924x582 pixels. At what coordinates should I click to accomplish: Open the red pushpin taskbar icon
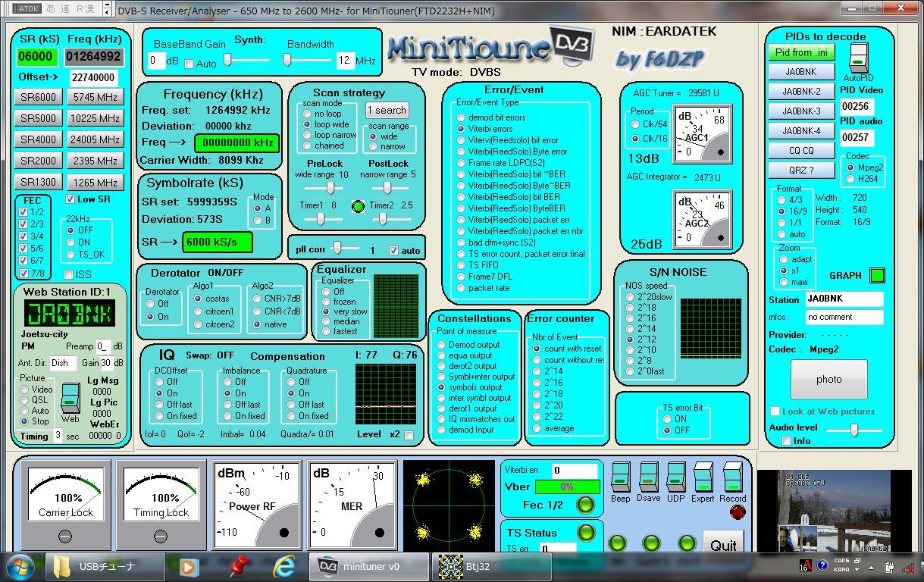[x=240, y=566]
